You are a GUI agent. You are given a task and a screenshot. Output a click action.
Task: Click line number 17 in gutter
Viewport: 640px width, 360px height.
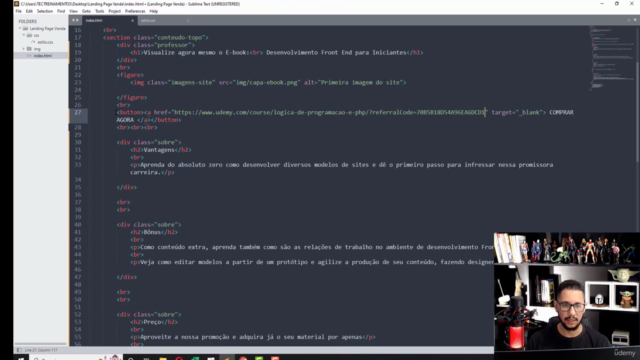coord(78,38)
